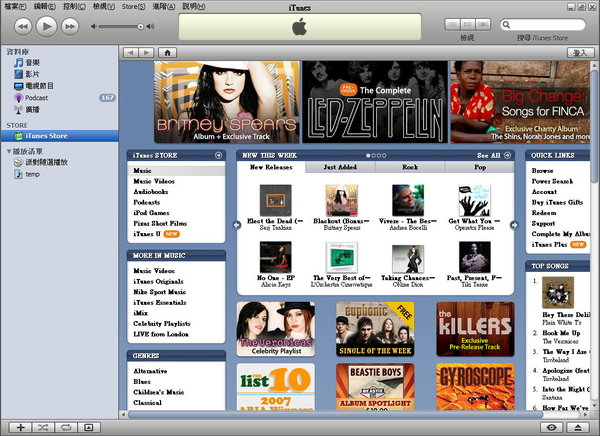The width and height of the screenshot is (600, 436).
Task: Click the store Back arrow button
Action: pos(131,53)
